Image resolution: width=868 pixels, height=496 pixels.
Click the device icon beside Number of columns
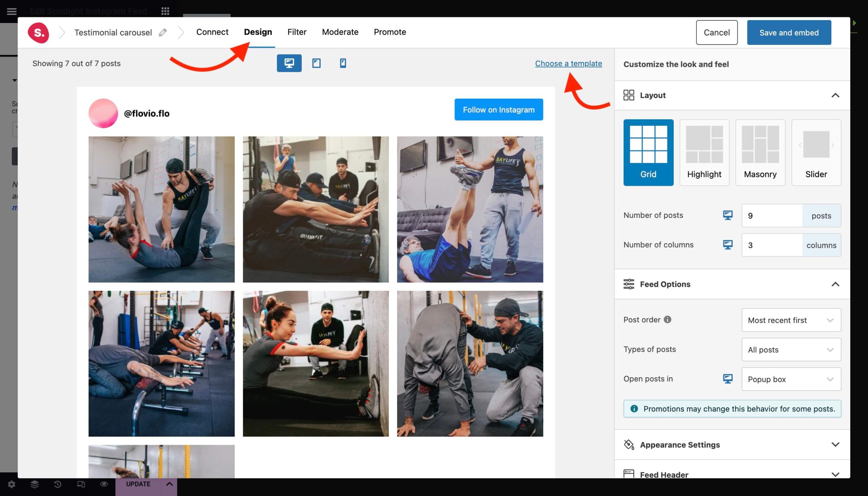click(728, 244)
